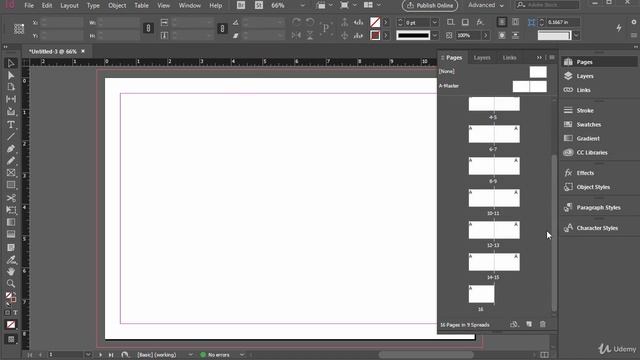640x360 pixels.
Task: Select the Note tool
Action: click(x=11, y=247)
